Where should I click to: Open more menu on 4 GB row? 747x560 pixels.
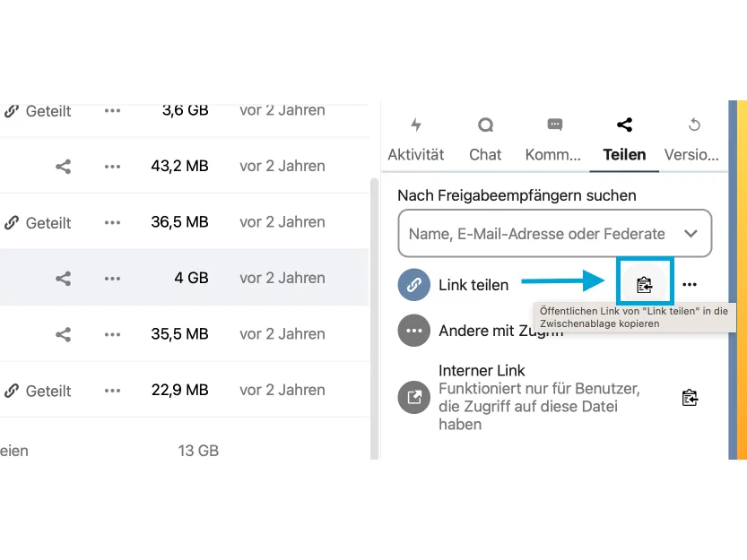[x=112, y=278]
